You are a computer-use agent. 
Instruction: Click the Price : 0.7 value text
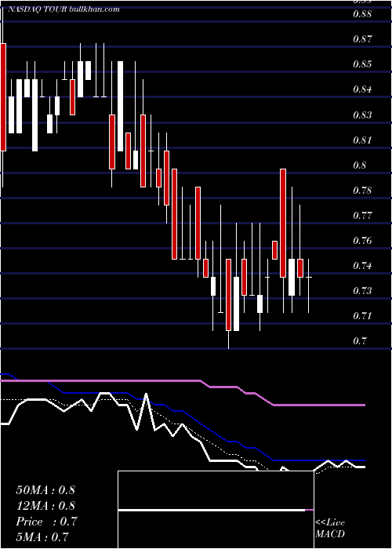tap(46, 522)
